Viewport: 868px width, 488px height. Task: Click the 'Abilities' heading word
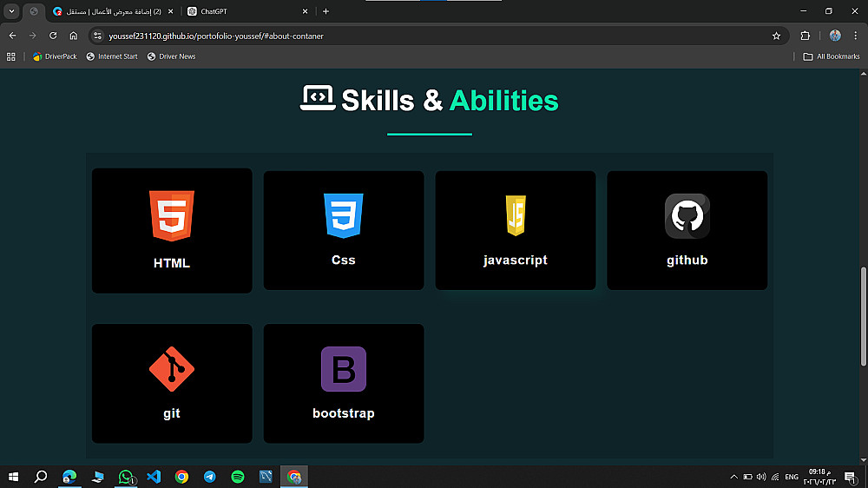[503, 100]
